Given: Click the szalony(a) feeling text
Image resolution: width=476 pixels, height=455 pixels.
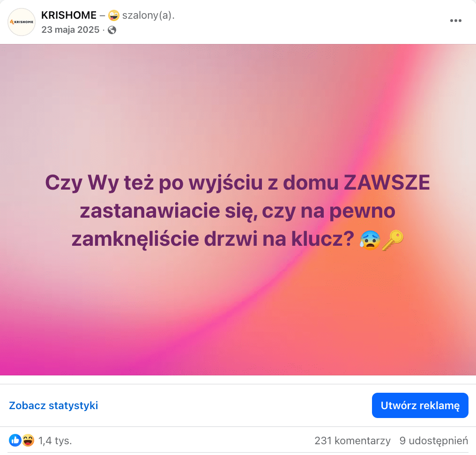Looking at the screenshot, I should pos(148,15).
